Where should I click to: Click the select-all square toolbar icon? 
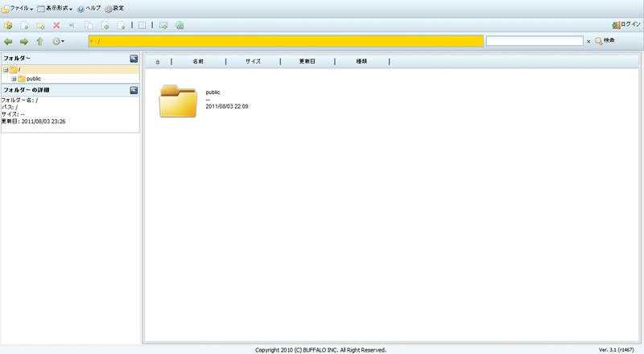click(x=142, y=26)
